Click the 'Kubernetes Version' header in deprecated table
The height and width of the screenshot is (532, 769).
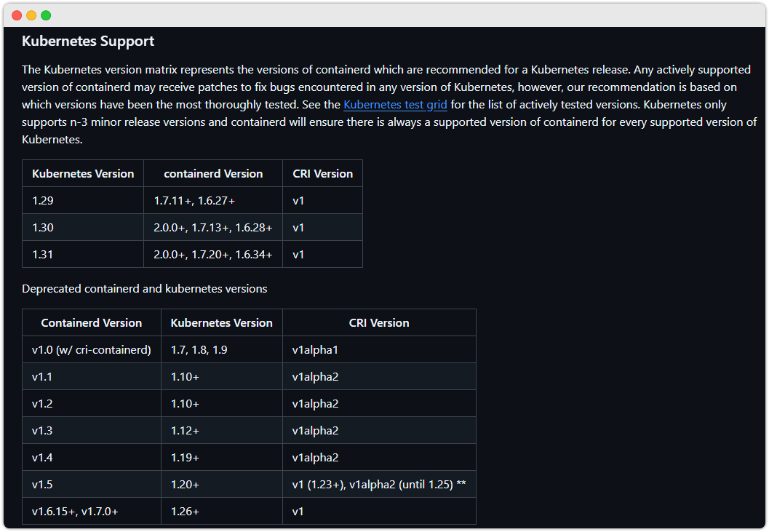[222, 322]
